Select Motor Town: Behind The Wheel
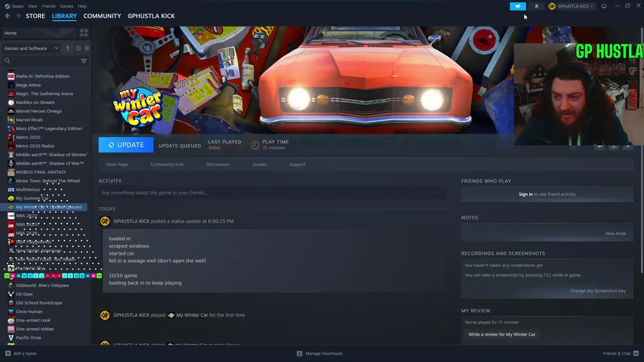 tap(48, 181)
